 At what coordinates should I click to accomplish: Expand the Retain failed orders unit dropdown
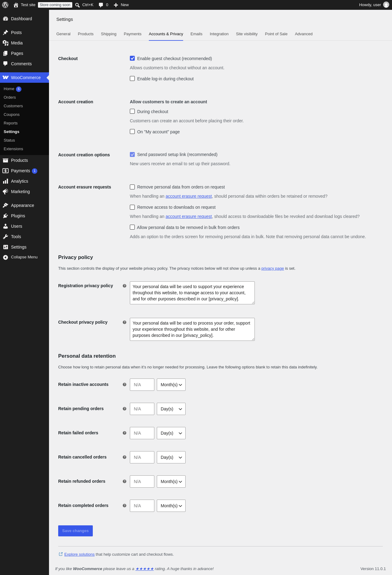[171, 433]
